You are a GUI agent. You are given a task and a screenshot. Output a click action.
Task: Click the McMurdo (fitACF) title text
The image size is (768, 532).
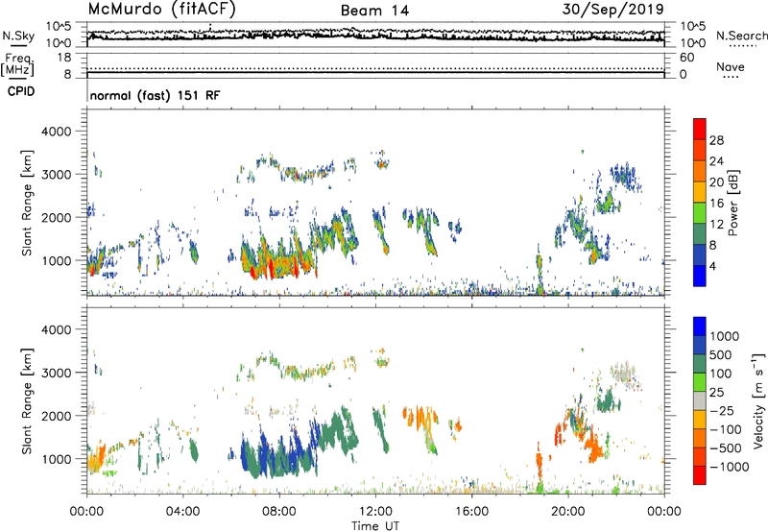[x=161, y=10]
